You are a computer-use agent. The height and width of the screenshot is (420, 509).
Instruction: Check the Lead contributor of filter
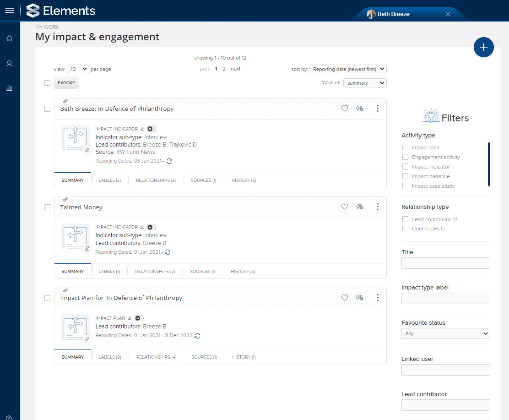coord(405,219)
